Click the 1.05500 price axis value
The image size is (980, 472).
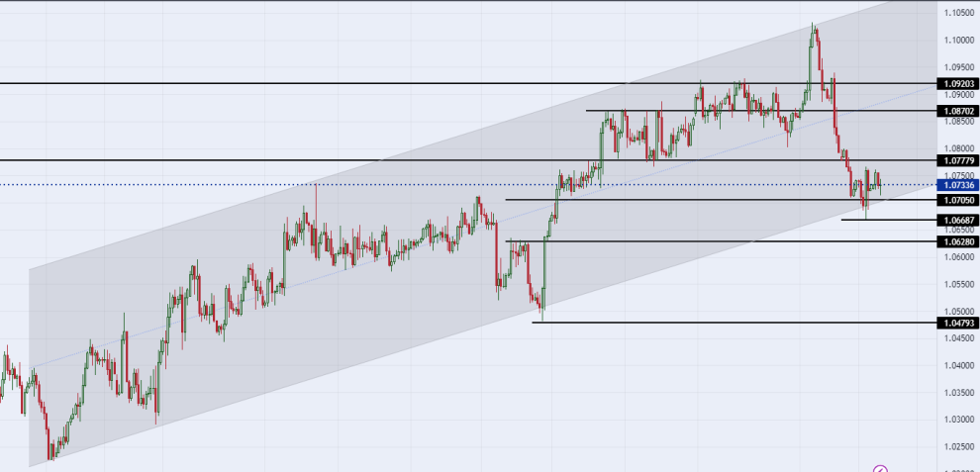[959, 284]
